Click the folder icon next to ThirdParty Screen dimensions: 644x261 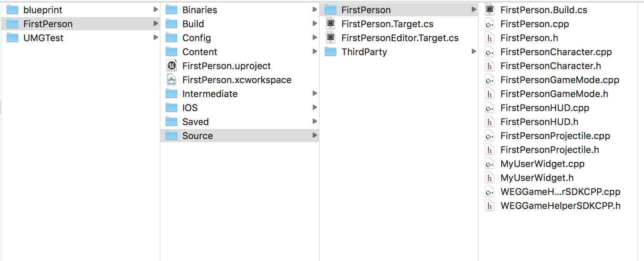pyautogui.click(x=331, y=52)
